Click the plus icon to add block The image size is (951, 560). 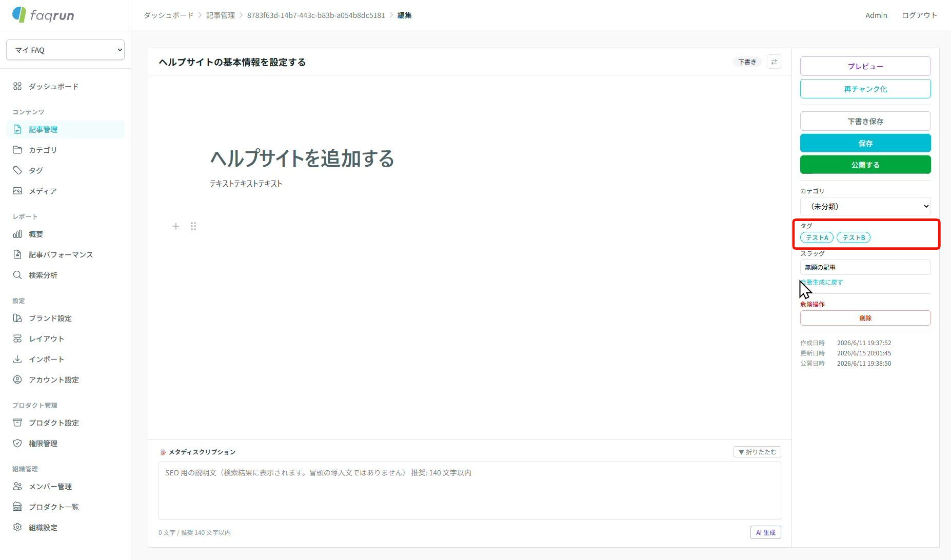pos(175,226)
